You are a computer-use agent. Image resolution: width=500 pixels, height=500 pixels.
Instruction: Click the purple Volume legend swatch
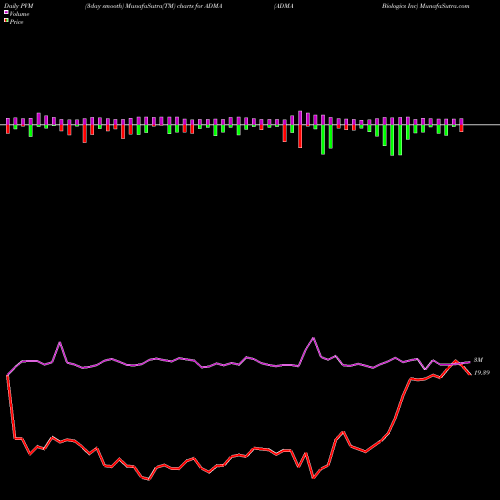click(x=6, y=12)
